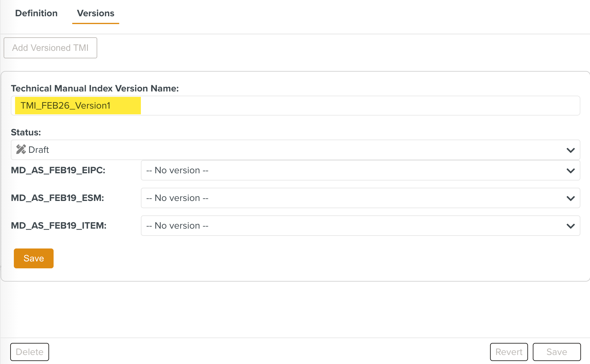Click the Add Versioned TMI button
The width and height of the screenshot is (590, 364).
[x=50, y=48]
